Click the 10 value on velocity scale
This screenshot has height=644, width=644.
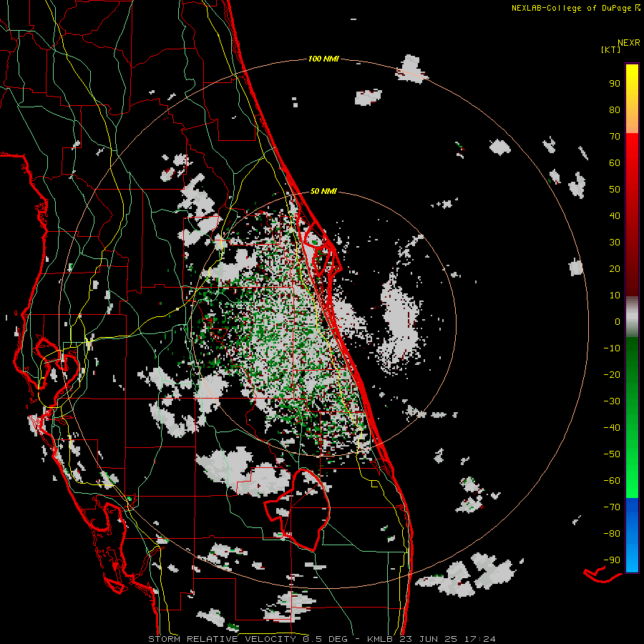615,296
